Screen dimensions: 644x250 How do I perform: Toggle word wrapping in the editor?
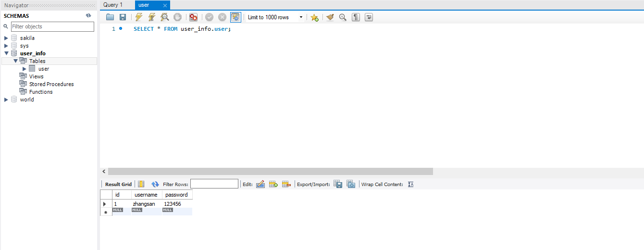[369, 17]
